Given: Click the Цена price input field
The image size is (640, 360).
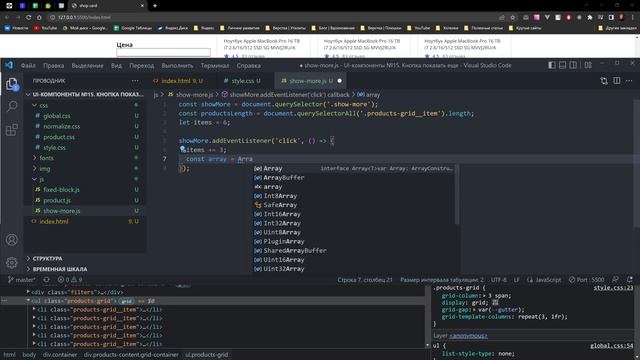Looking at the screenshot, I should [163, 52].
